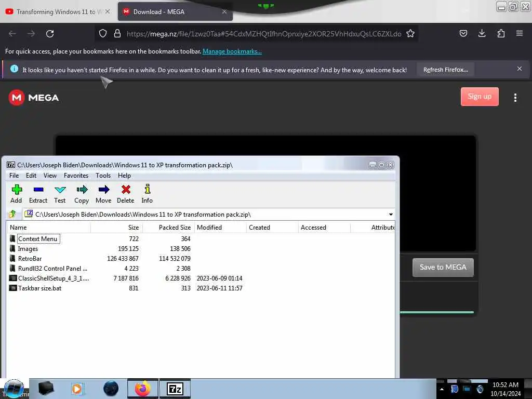
Task: Sort by the Packed Size column header
Action: tap(169, 228)
